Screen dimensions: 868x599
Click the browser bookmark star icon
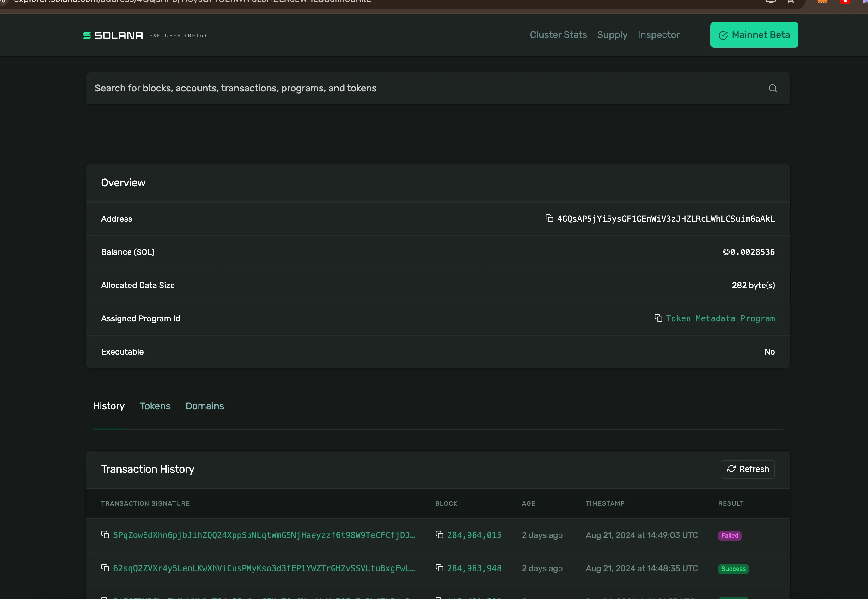coord(790,2)
